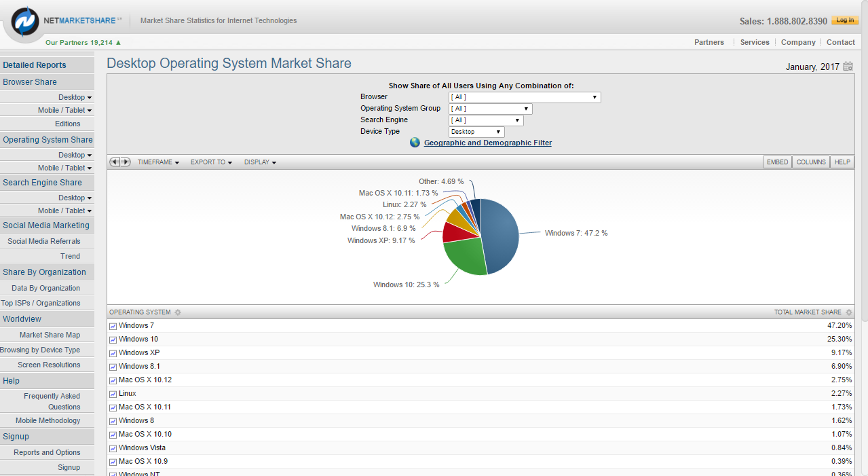Screen dimensions: 868x476
Task: Click Mac OS X 10.10 row name
Action: (x=145, y=434)
